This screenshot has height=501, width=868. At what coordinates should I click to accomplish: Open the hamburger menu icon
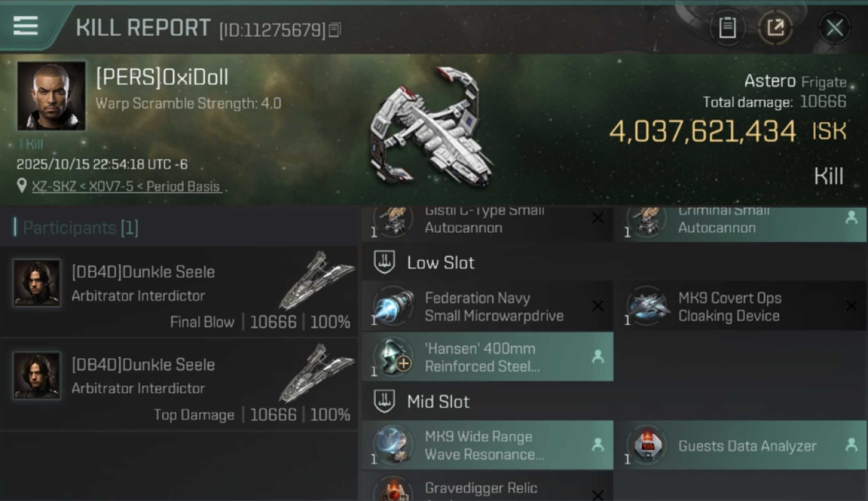coord(25,26)
